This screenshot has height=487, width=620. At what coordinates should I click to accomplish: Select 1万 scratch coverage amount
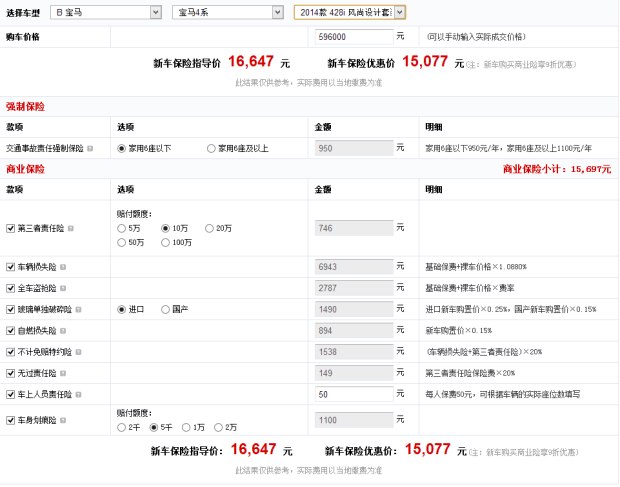point(186,428)
